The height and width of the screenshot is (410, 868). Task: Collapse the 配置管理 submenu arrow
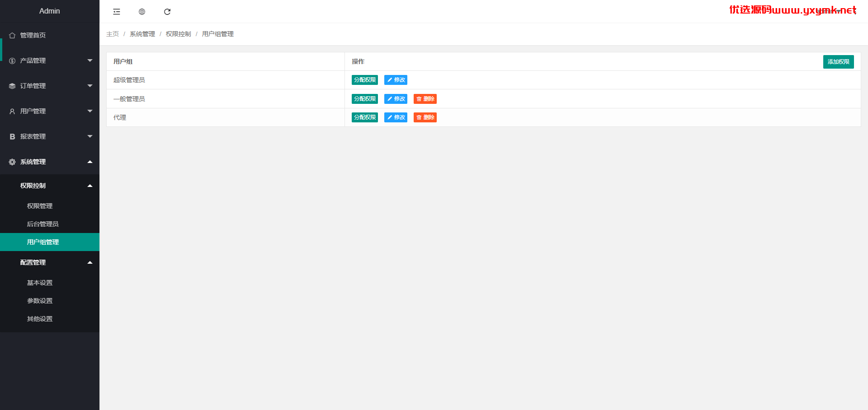[x=90, y=262]
